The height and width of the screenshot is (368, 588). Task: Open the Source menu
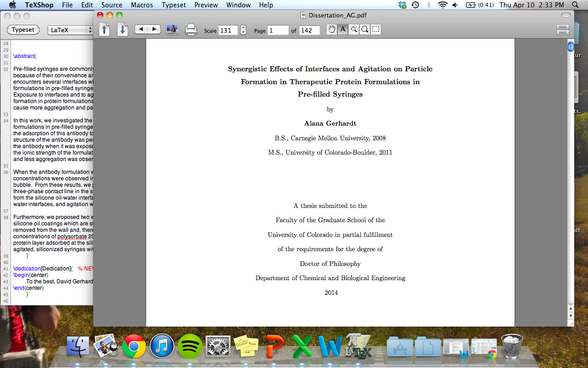[112, 5]
